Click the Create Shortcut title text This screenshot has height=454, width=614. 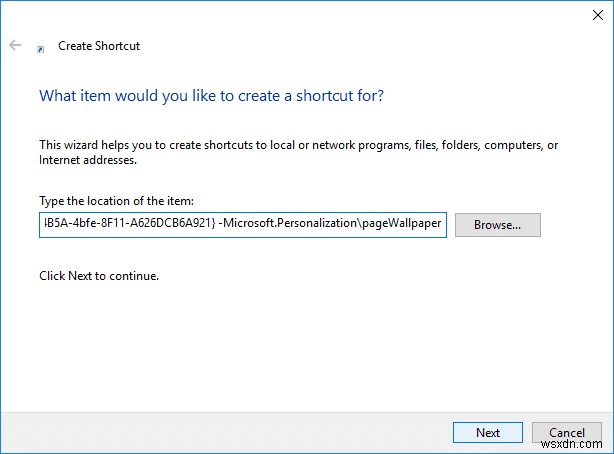(x=99, y=46)
